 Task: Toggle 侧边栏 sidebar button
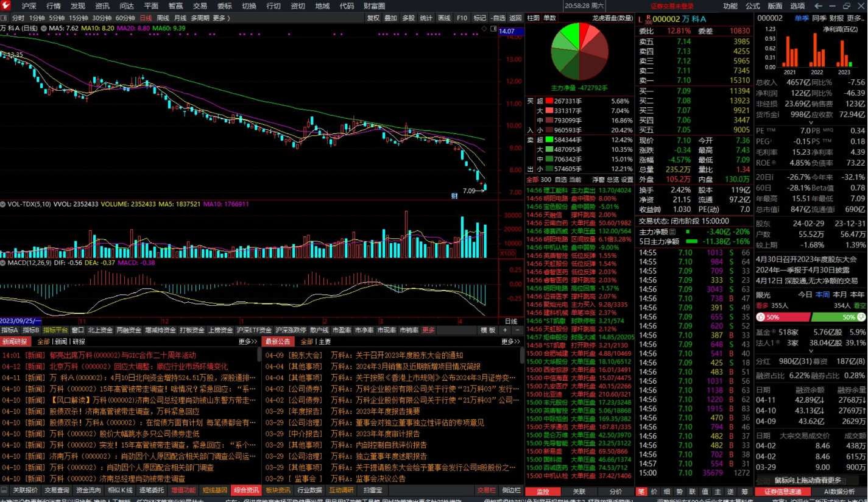pos(512,490)
